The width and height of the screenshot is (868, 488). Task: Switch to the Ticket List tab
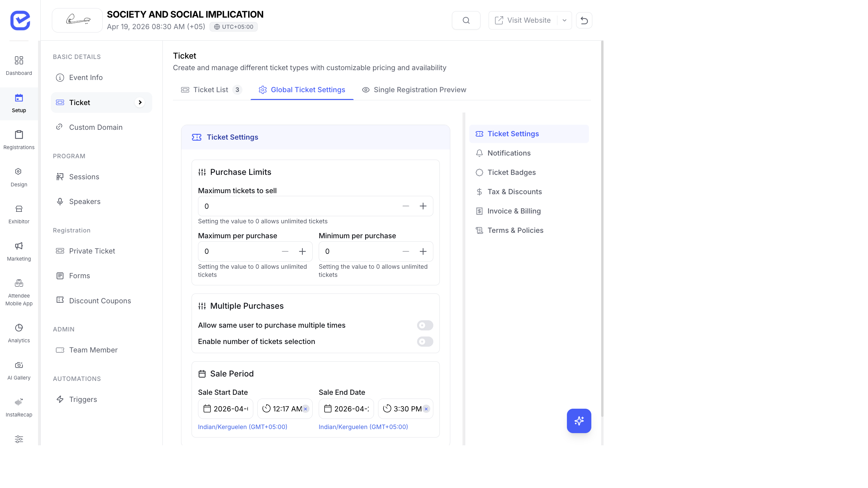coord(211,90)
